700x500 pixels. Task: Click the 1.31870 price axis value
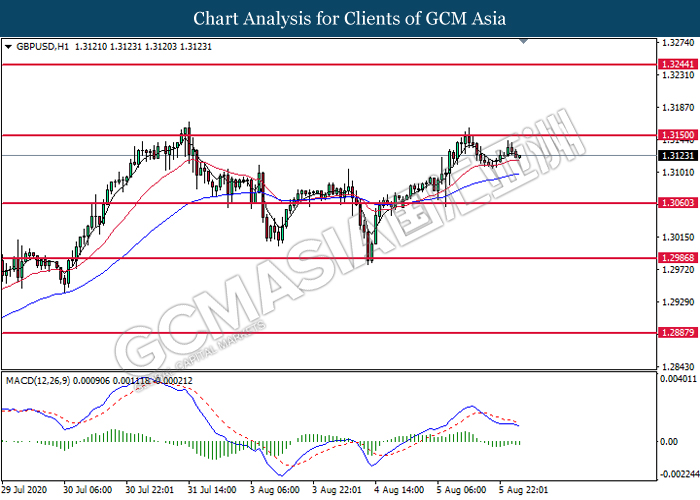(678, 108)
